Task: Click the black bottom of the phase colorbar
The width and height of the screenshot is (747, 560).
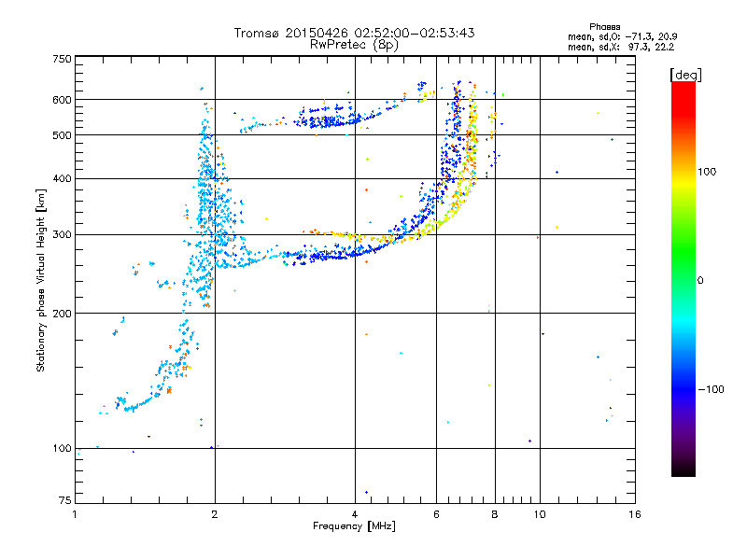Action: click(684, 469)
